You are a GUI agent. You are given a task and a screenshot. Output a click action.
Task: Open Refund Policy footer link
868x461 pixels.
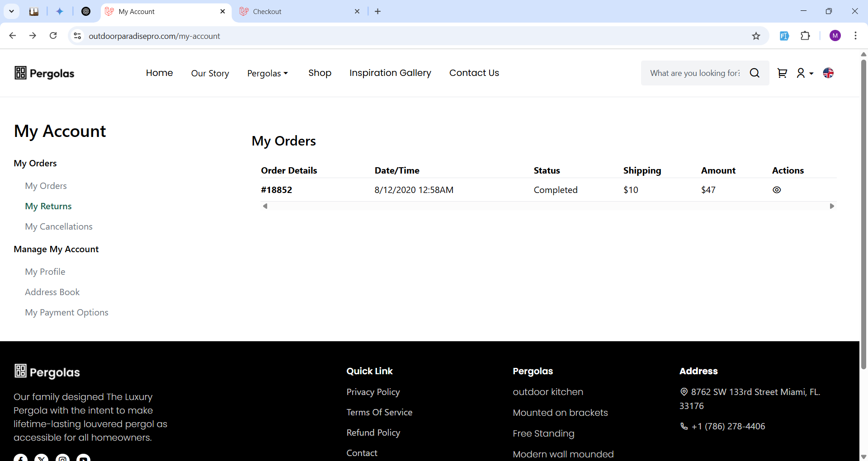(x=373, y=433)
